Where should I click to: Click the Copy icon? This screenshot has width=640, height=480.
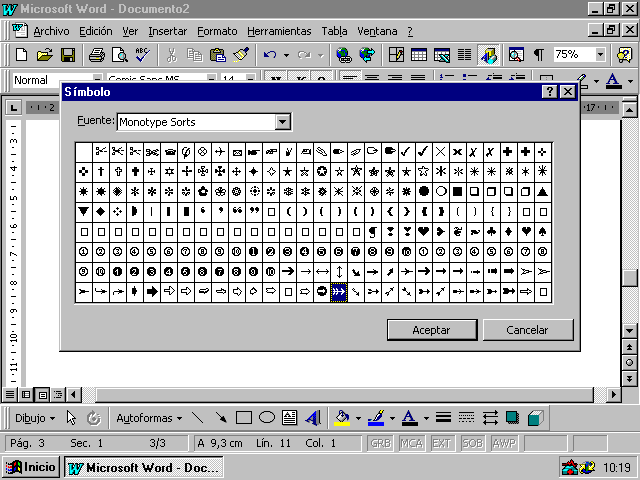[195, 55]
